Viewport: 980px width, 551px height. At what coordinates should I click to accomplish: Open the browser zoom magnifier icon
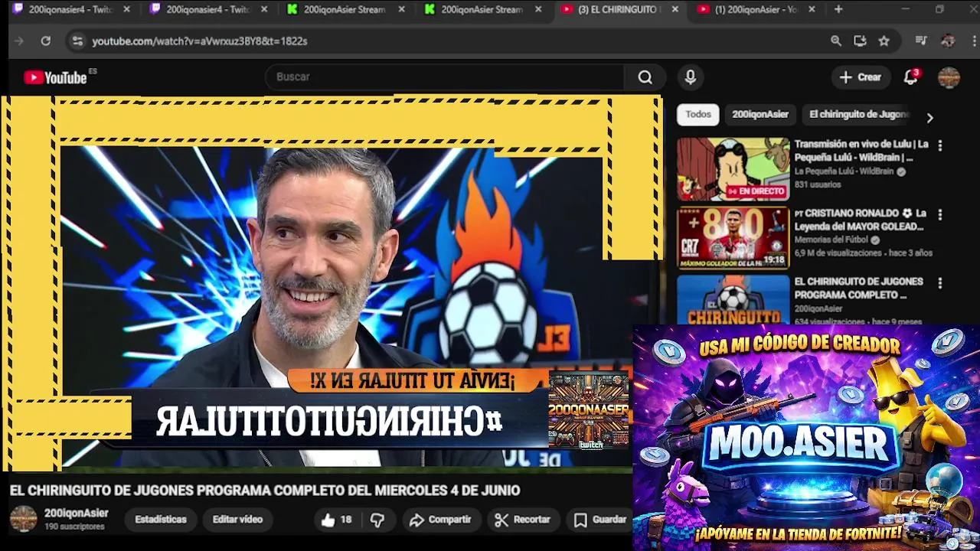[836, 41]
